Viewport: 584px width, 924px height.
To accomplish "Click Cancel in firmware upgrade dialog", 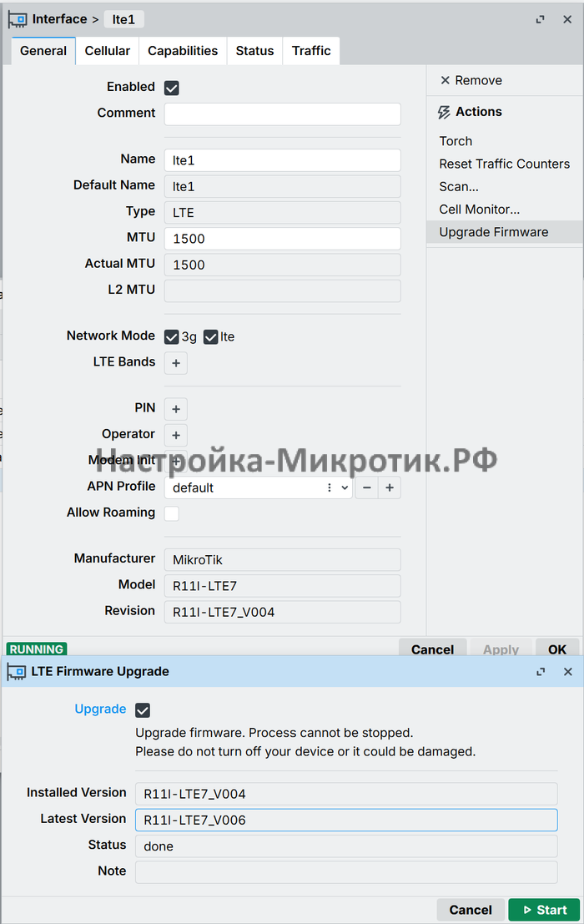I will click(x=471, y=910).
